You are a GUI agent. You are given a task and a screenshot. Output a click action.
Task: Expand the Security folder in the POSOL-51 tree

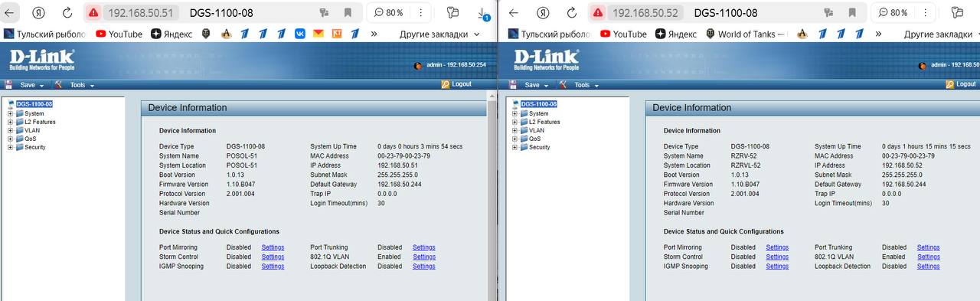(11, 147)
